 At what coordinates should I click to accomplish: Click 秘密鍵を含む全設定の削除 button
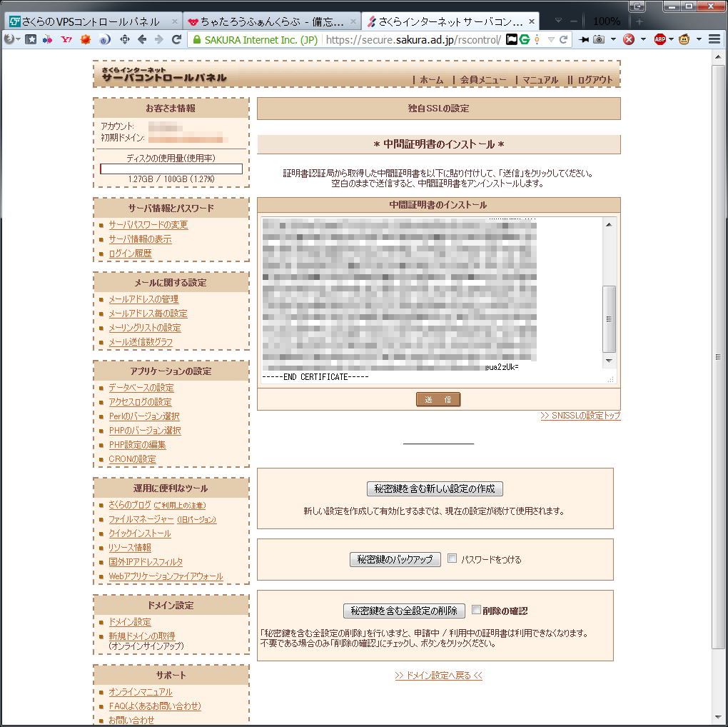click(x=404, y=611)
